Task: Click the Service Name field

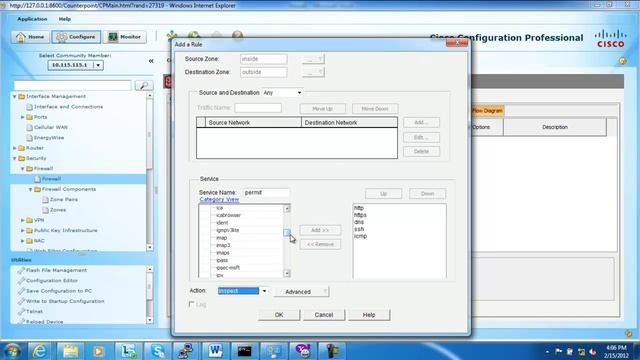Action: click(x=266, y=192)
